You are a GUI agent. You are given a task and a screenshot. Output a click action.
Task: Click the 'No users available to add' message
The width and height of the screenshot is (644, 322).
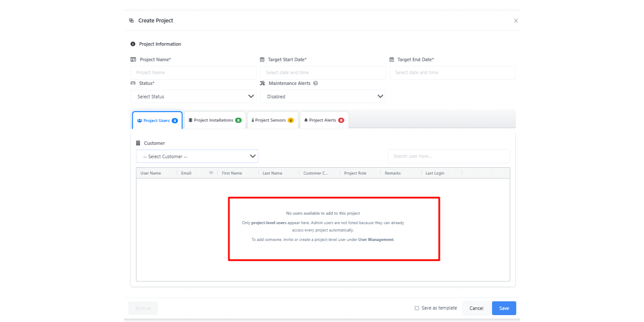click(x=323, y=213)
